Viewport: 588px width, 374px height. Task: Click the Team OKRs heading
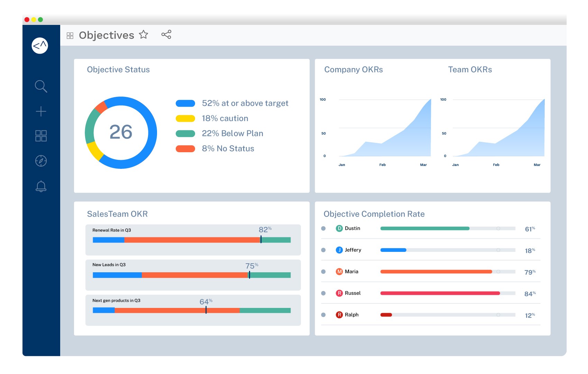pos(470,70)
